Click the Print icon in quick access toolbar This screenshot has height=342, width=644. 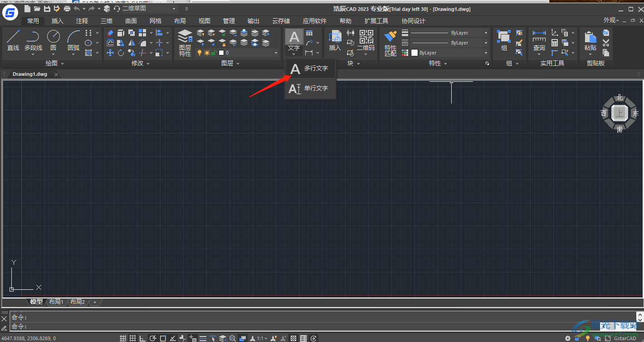[x=67, y=9]
